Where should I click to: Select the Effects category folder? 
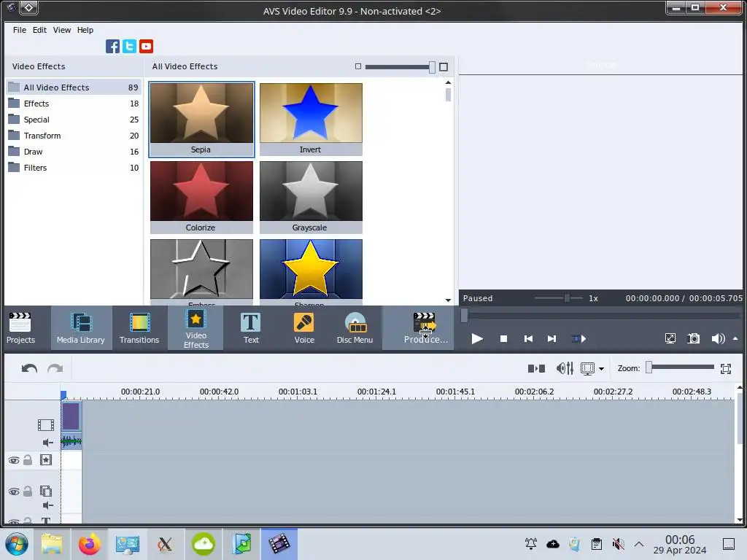coord(74,104)
